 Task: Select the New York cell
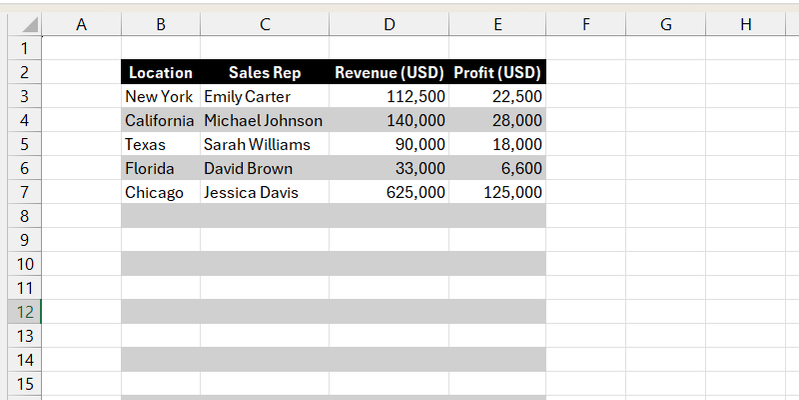161,96
